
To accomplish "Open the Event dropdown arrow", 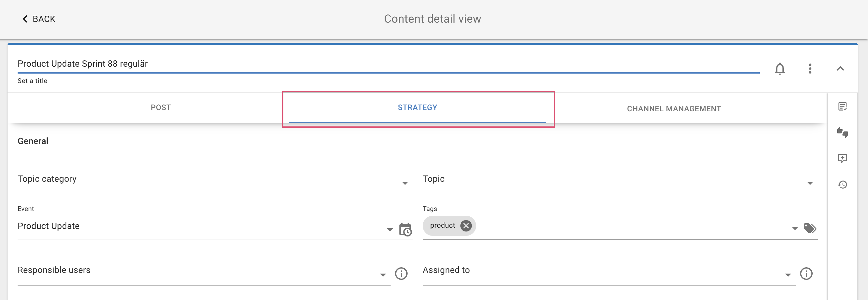I will click(x=390, y=230).
